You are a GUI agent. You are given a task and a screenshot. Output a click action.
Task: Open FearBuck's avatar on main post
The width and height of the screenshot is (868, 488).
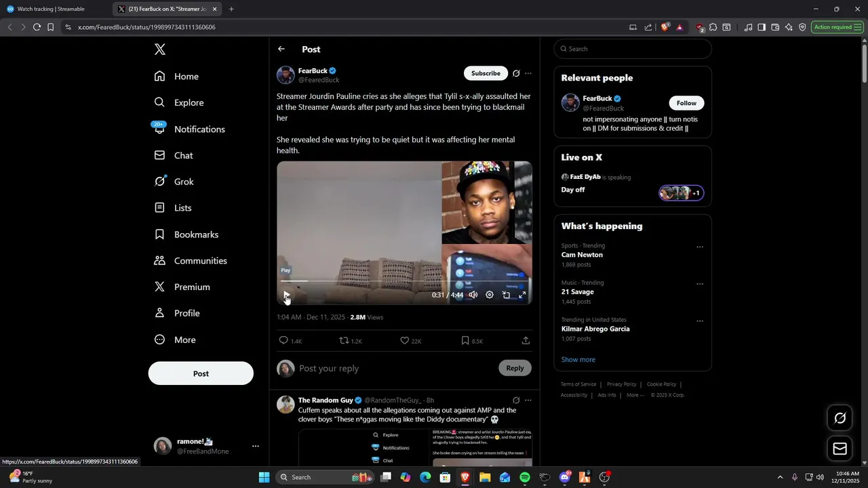point(285,75)
